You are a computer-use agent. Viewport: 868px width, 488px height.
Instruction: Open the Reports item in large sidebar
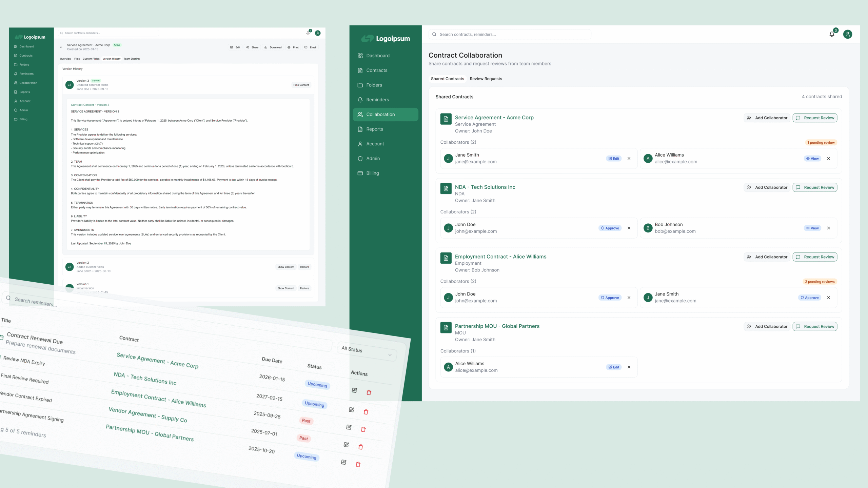374,129
